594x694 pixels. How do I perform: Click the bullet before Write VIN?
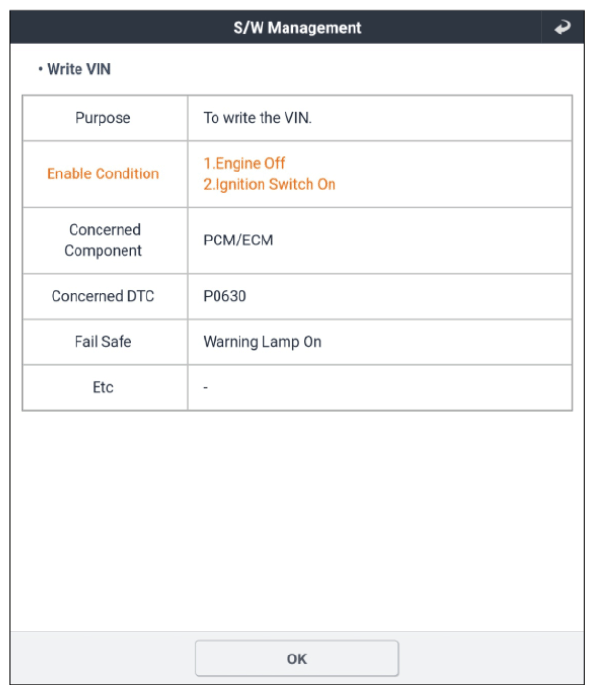pos(40,69)
